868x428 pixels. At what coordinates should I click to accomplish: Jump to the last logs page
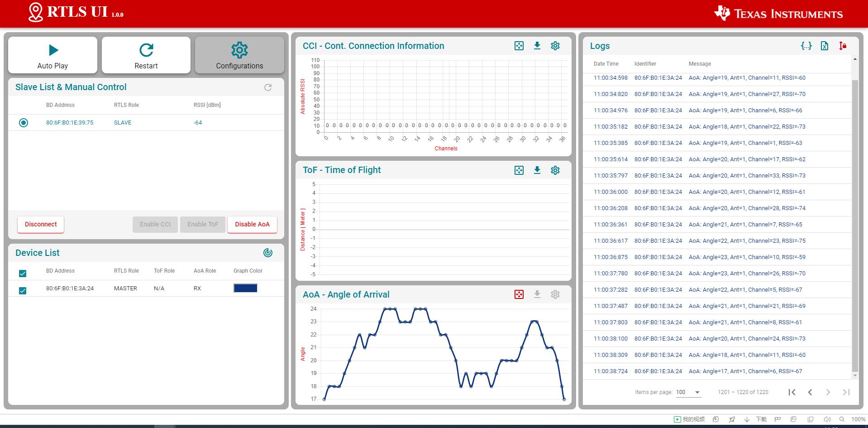pyautogui.click(x=846, y=392)
